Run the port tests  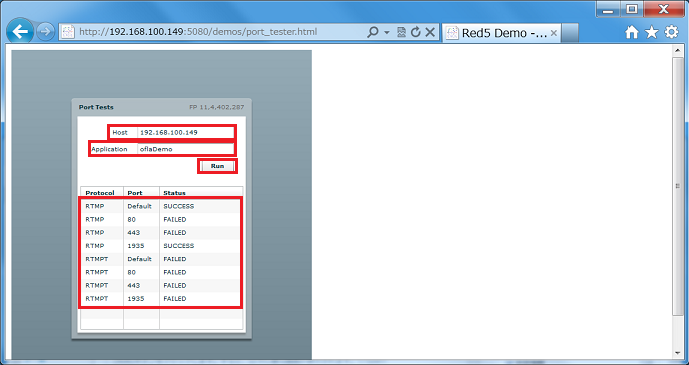[217, 166]
